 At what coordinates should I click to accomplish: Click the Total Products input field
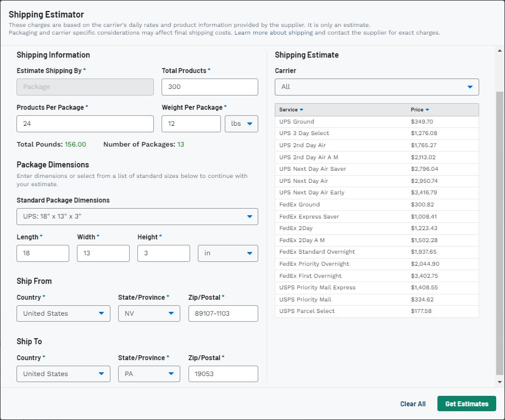(209, 86)
